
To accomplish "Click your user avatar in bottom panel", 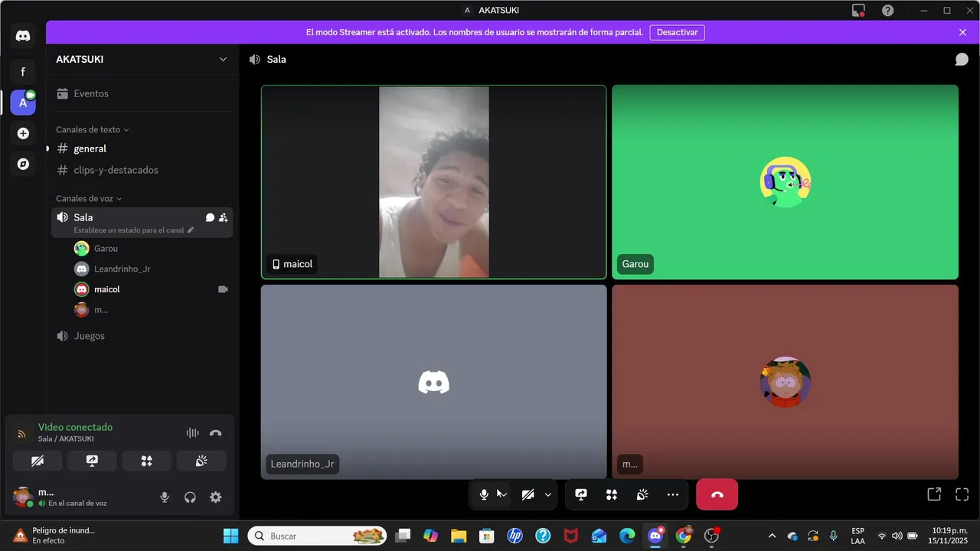I will point(22,497).
